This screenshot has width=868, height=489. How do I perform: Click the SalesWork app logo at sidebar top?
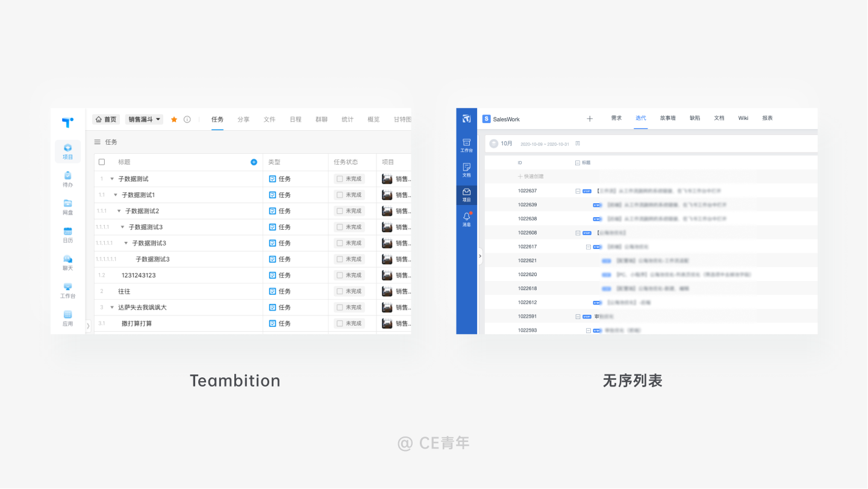click(x=466, y=119)
